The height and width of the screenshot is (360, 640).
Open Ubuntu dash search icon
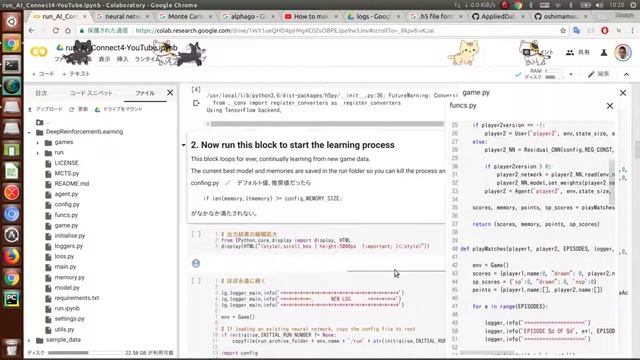(11, 21)
